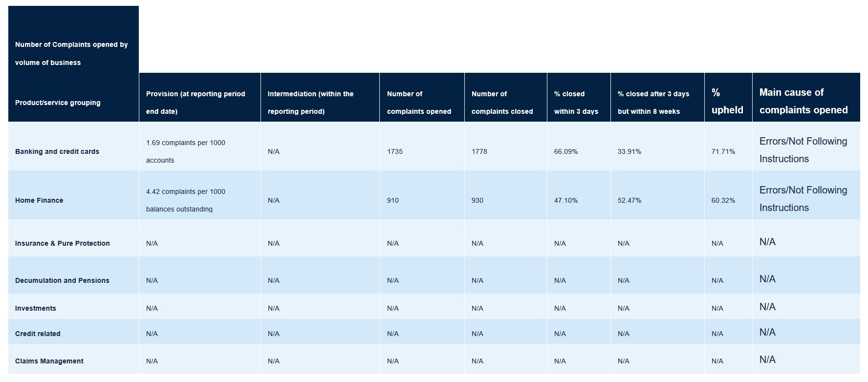Screen dimensions: 868x382
Task: Click the 'Decumulation and Pensions' row label
Action: click(x=62, y=280)
